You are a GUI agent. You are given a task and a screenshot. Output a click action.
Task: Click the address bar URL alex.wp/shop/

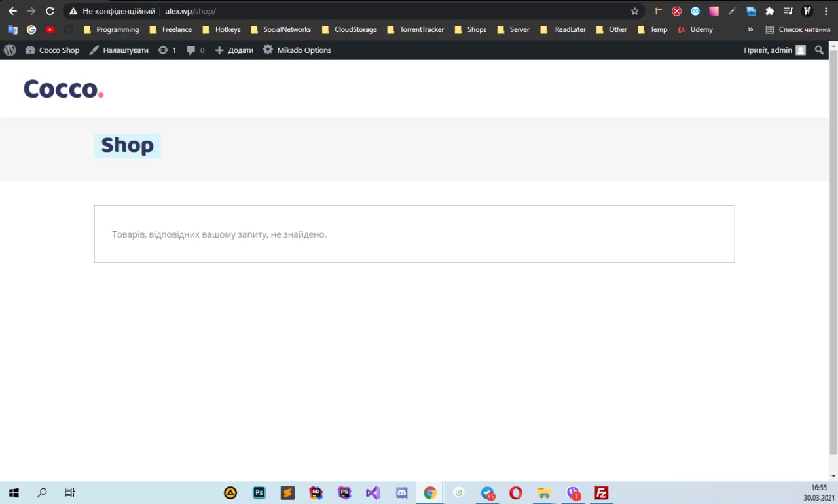[191, 11]
